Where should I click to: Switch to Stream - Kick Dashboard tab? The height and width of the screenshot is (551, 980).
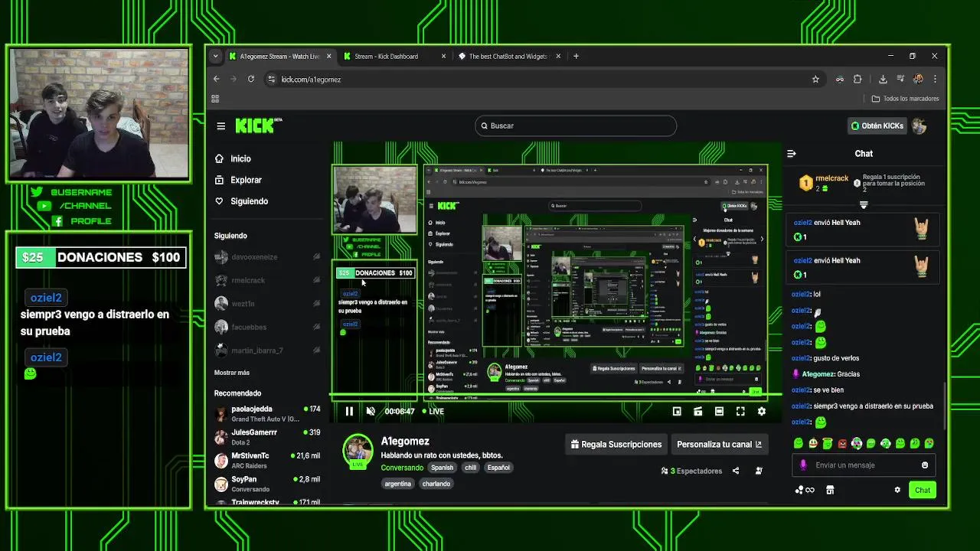[x=393, y=57]
